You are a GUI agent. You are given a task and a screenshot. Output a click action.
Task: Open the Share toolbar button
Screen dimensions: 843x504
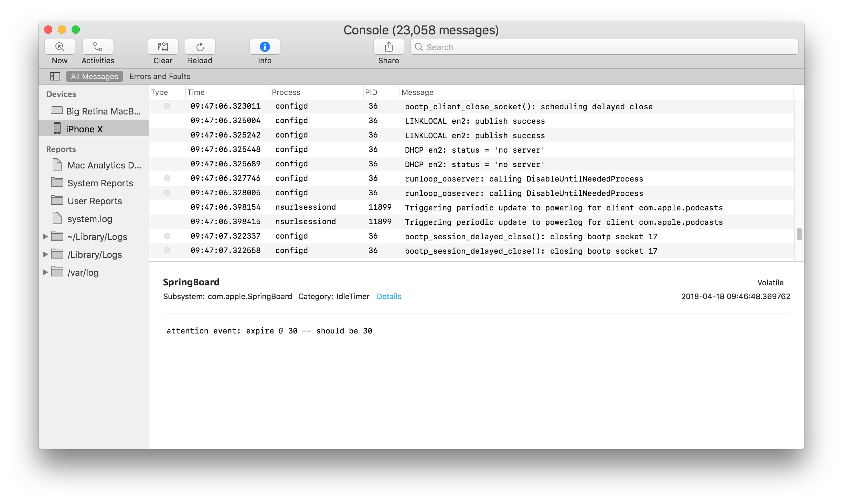(388, 47)
